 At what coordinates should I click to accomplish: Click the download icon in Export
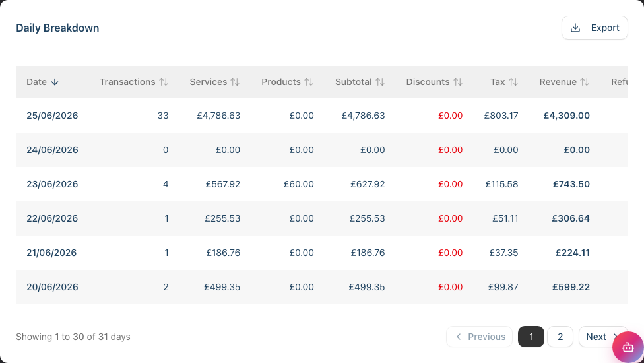pyautogui.click(x=575, y=28)
